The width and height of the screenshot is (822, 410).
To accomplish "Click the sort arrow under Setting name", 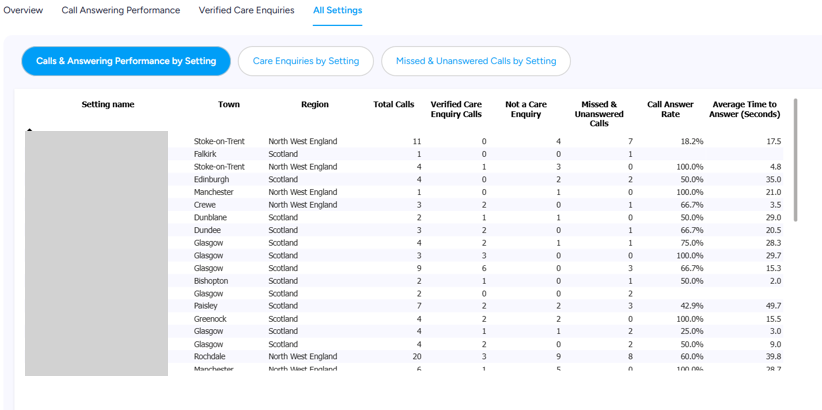I will tap(30, 129).
